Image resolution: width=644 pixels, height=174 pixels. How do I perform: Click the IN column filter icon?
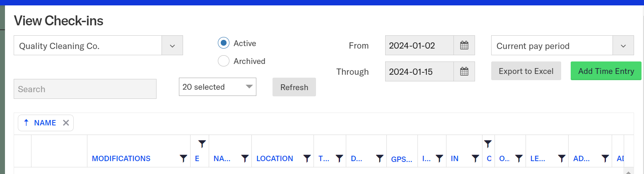475,158
